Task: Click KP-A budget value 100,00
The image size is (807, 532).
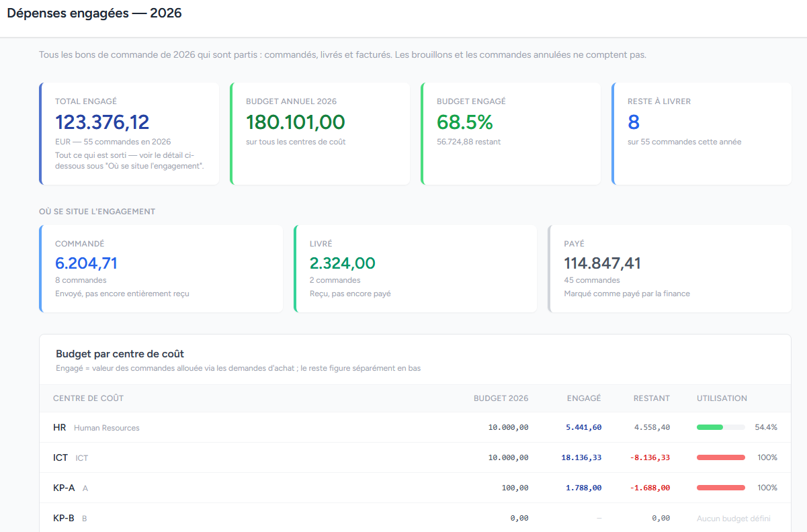Action: click(515, 488)
